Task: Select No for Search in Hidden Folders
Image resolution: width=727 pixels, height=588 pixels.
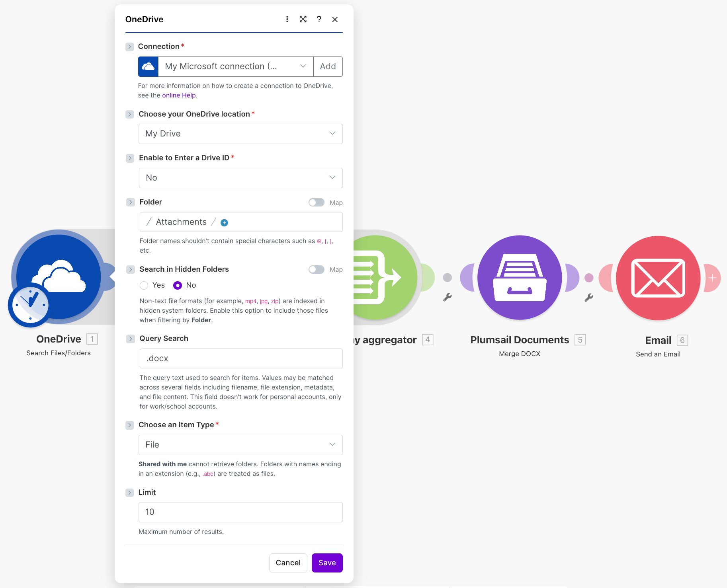Action: pyautogui.click(x=178, y=285)
